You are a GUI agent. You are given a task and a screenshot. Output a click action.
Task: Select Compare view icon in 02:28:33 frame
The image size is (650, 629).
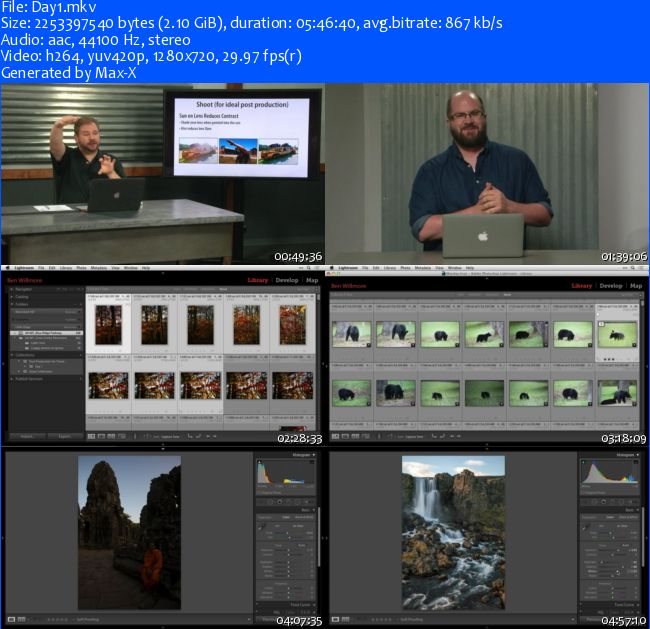click(x=112, y=436)
